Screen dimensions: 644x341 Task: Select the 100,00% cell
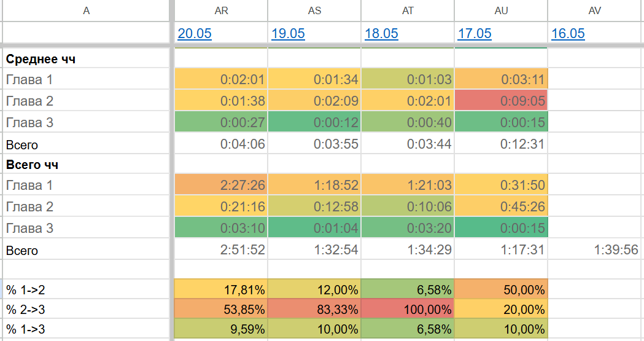[x=408, y=309]
